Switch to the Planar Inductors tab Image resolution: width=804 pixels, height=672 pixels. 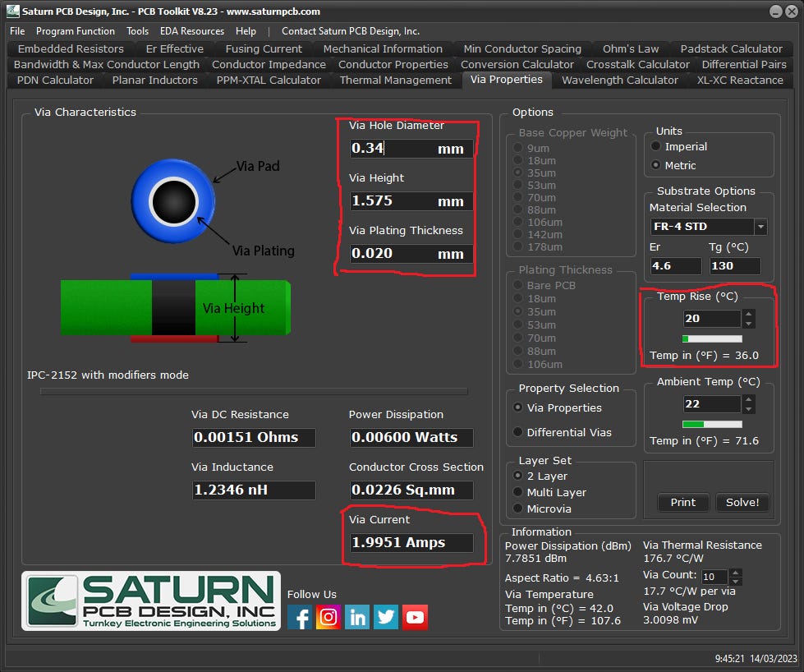pyautogui.click(x=155, y=81)
